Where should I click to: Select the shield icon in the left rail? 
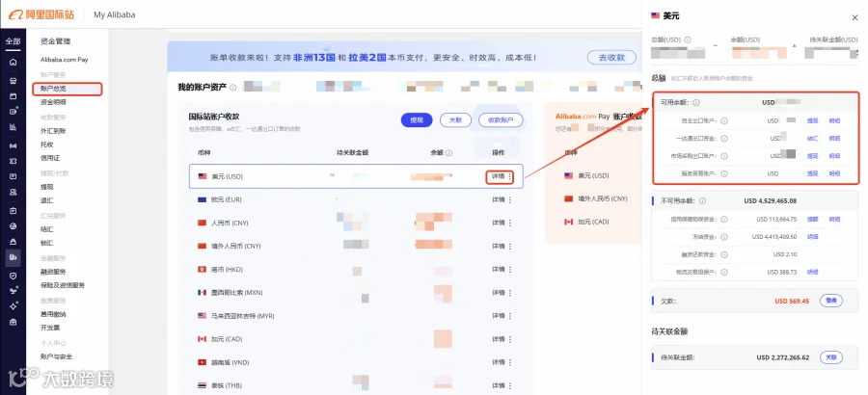pos(13,276)
